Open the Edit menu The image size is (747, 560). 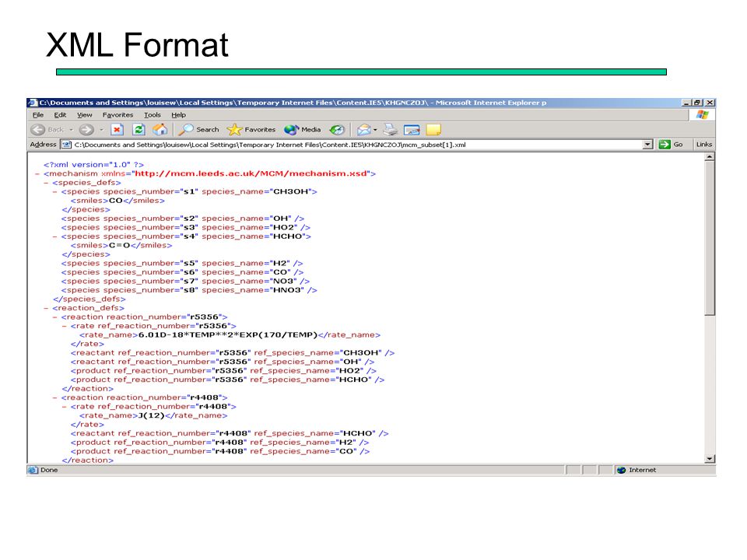(60, 115)
